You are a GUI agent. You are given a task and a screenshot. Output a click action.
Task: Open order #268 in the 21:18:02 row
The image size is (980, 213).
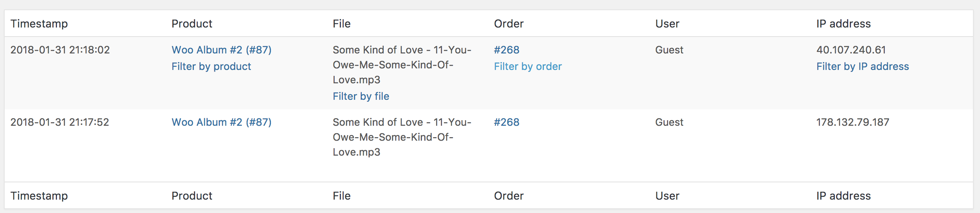tap(507, 50)
